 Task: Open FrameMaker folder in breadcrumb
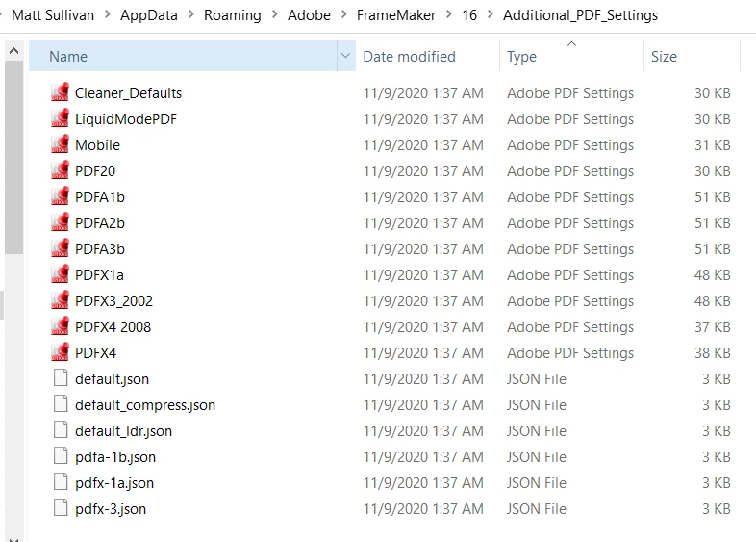pos(396,15)
